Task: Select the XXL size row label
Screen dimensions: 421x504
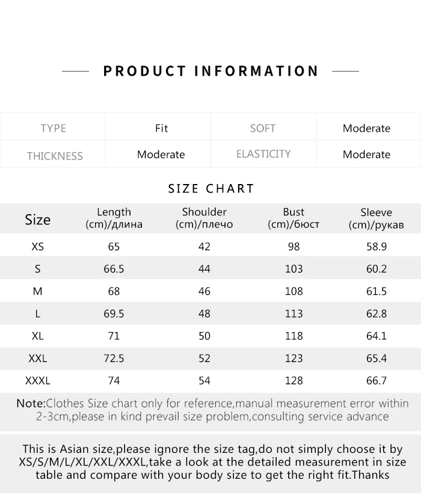Action: click(x=37, y=358)
